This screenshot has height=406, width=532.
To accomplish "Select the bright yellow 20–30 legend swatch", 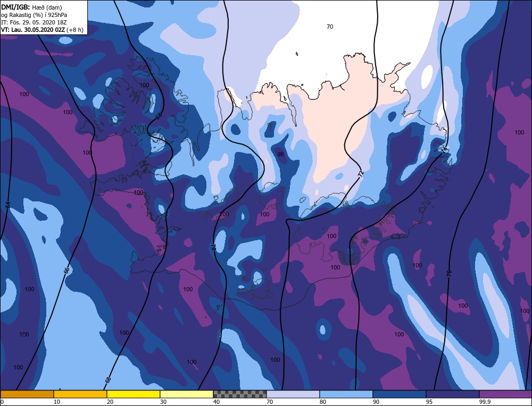I will 134,394.
